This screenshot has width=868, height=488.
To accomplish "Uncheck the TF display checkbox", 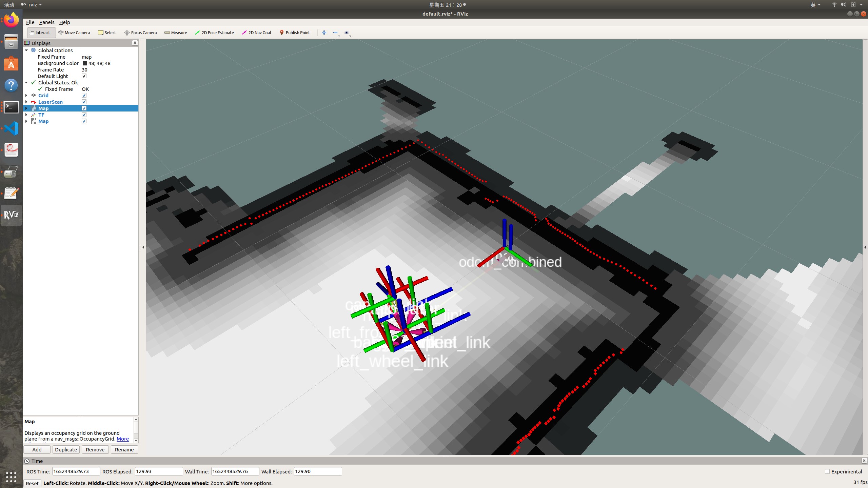I will point(84,115).
